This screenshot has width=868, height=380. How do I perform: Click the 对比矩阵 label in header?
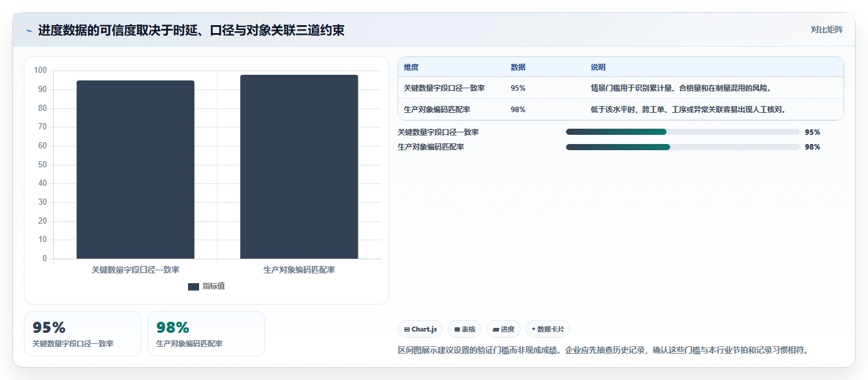coord(826,29)
